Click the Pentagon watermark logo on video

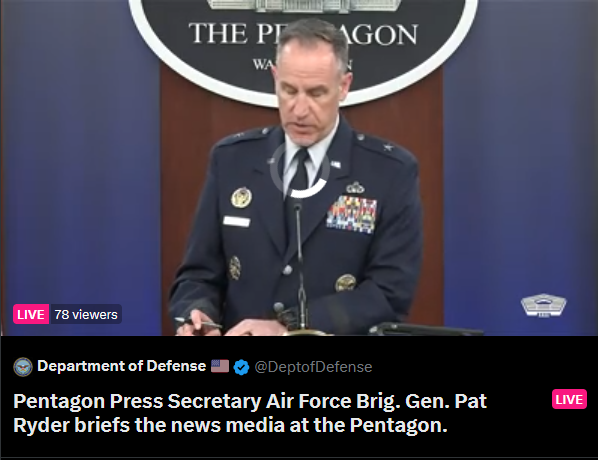[544, 305]
